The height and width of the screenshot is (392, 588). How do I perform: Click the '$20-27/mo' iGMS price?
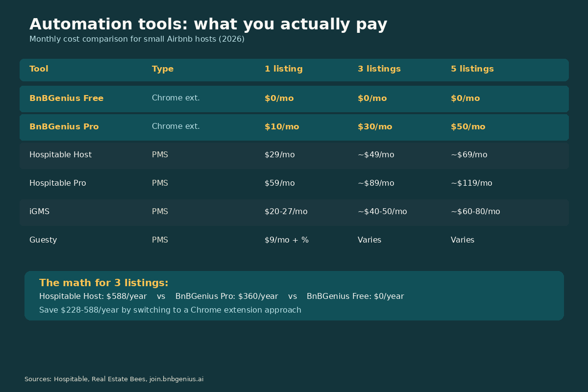tap(286, 212)
